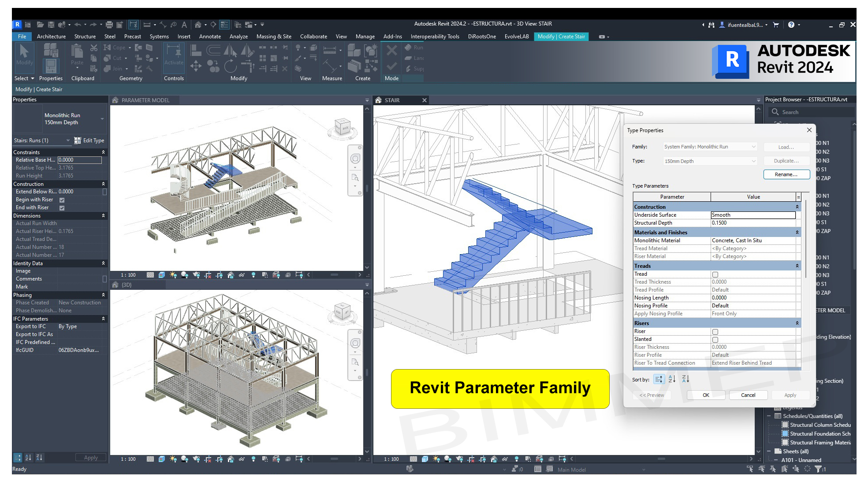
Task: Toggle the Slanted riser checkbox
Action: point(715,340)
